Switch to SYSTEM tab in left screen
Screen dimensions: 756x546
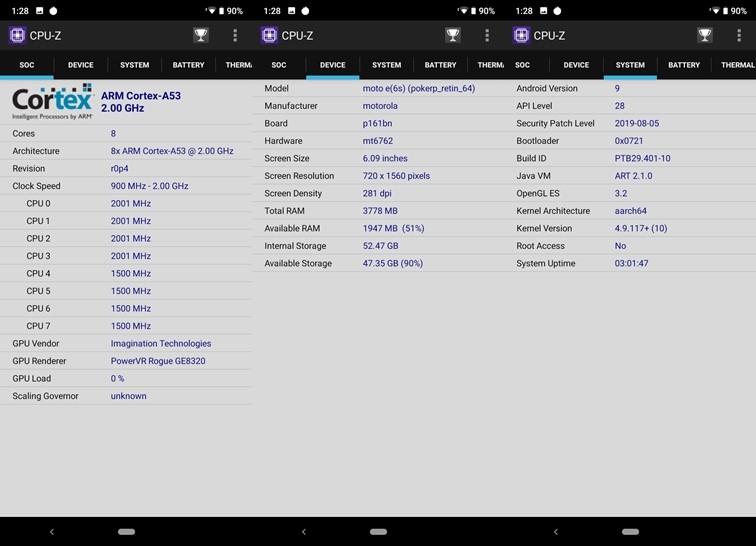click(x=135, y=65)
